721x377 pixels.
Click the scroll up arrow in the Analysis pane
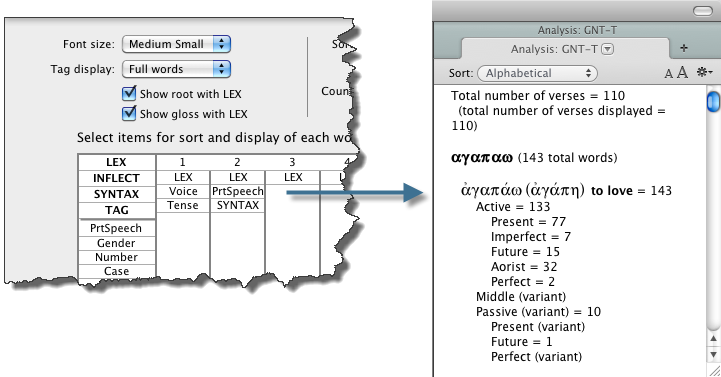[x=713, y=339]
